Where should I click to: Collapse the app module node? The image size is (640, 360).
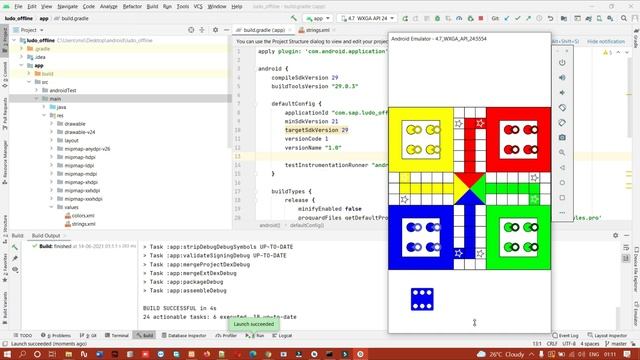coord(22,65)
